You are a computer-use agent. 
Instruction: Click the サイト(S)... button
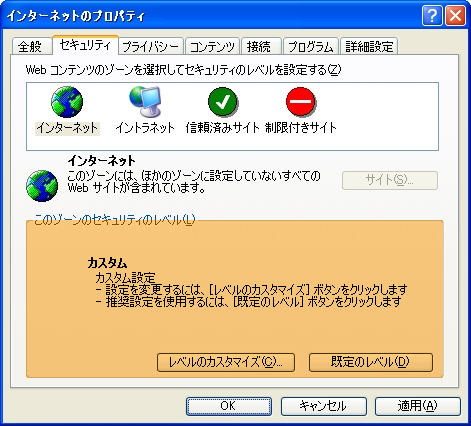pos(390,180)
